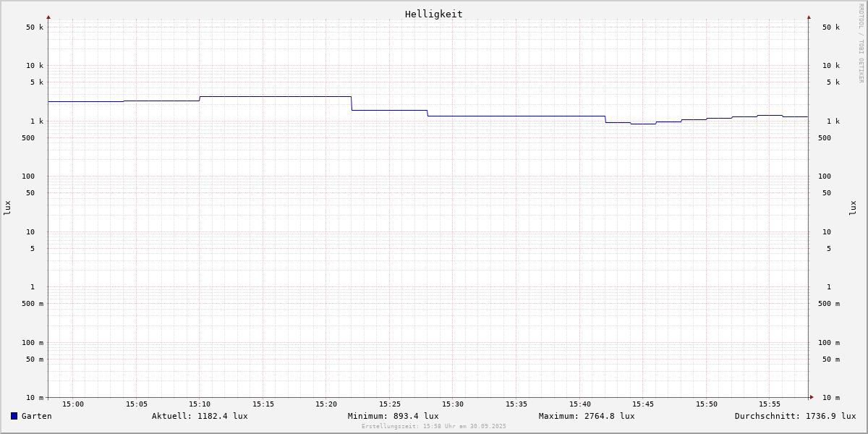Click the left vertical lux axis title
The height and width of the screenshot is (434, 868).
[7, 208]
